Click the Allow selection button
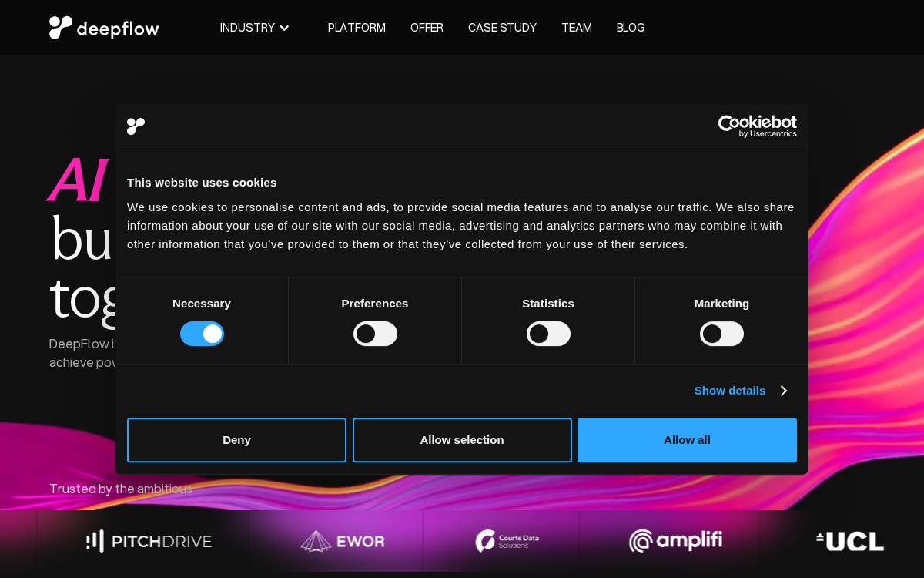 (462, 440)
